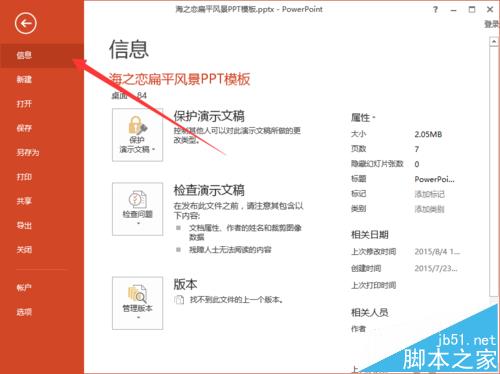500x374 pixels.
Task: Click the scrollbar up arrow
Action: point(494,42)
